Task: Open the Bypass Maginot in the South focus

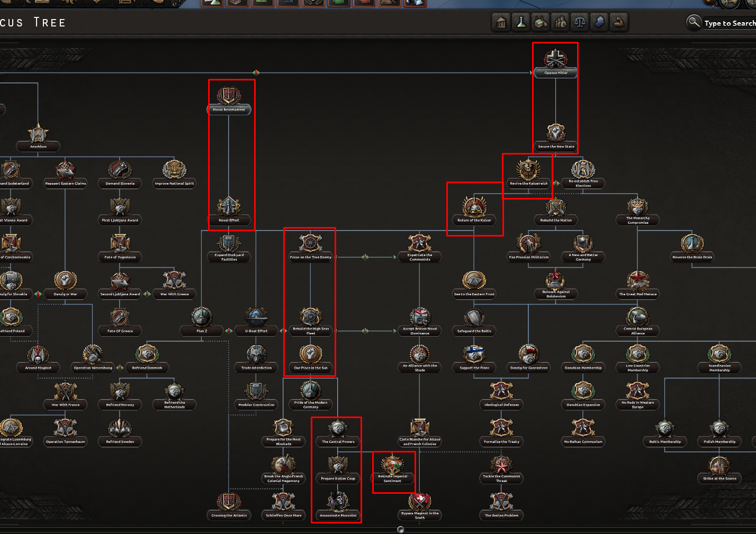Action: [x=420, y=506]
